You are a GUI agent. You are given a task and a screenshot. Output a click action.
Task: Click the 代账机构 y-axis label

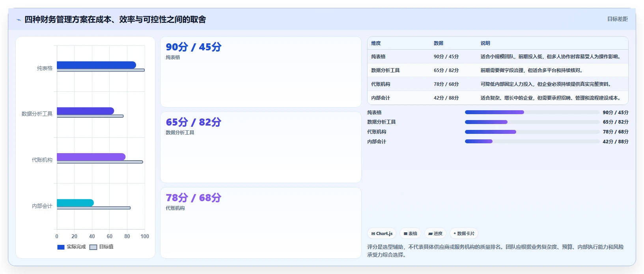[x=42, y=160]
